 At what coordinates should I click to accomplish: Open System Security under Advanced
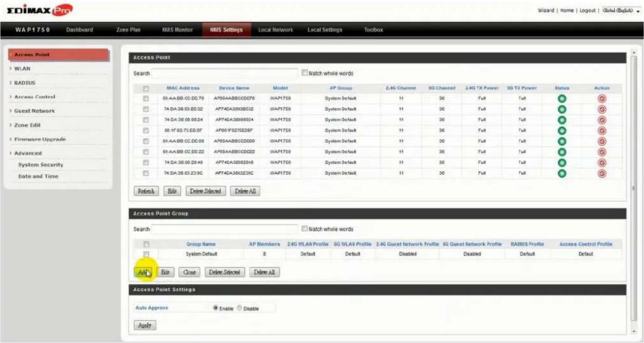40,165
